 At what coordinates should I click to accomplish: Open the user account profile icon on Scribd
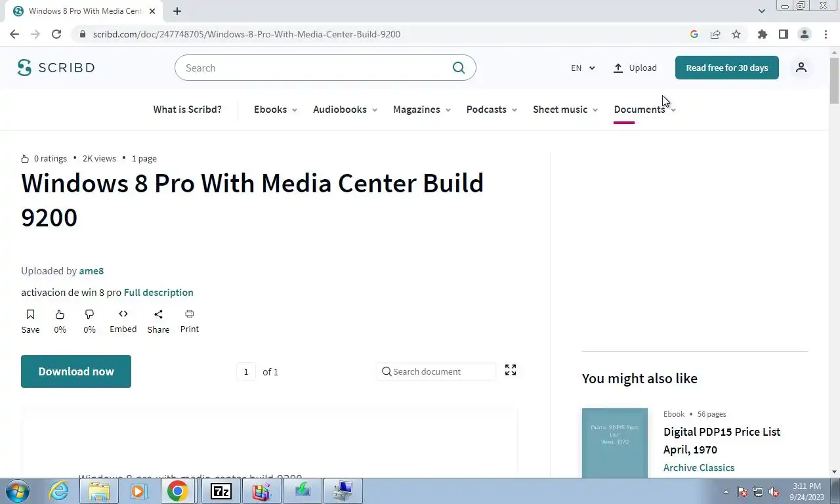pyautogui.click(x=801, y=68)
